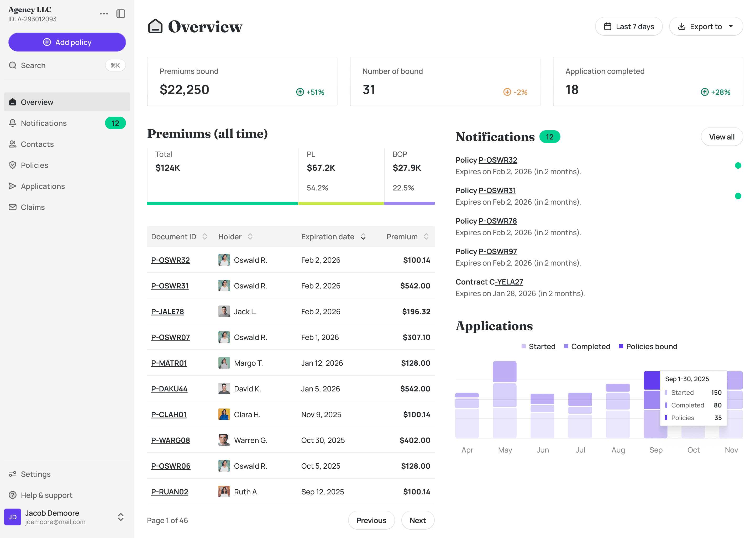Click the green Total premiums bar
This screenshot has width=756, height=538.
[222, 203]
